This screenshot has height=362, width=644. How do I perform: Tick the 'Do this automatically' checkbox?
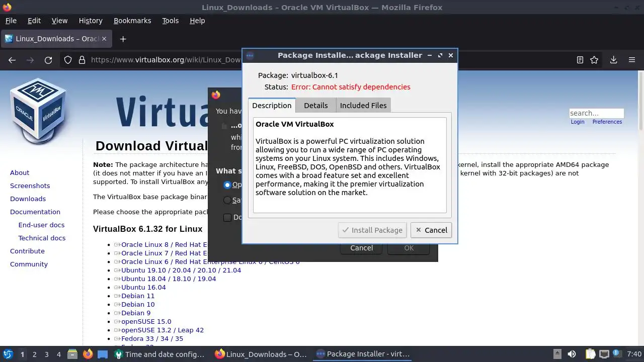click(x=227, y=217)
